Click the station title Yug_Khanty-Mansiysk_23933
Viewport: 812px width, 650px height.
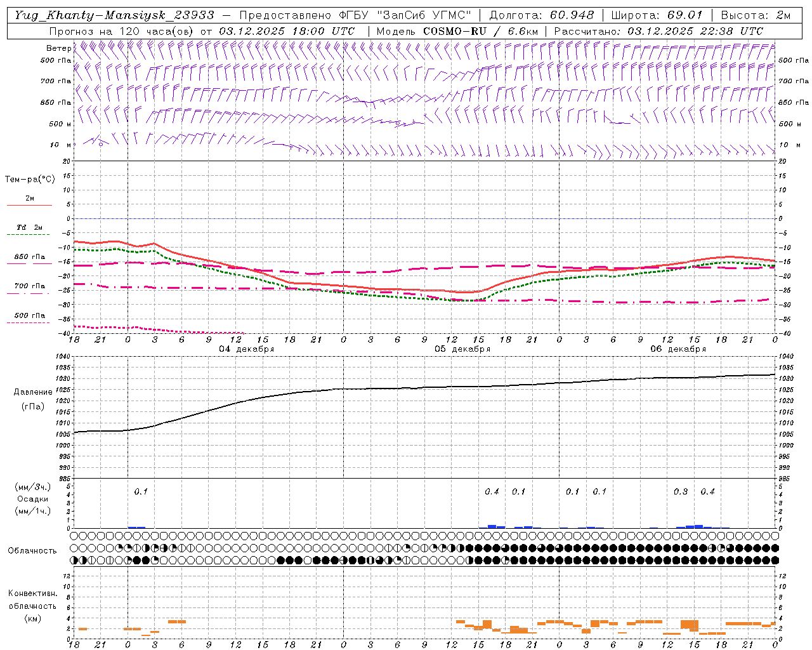click(114, 15)
